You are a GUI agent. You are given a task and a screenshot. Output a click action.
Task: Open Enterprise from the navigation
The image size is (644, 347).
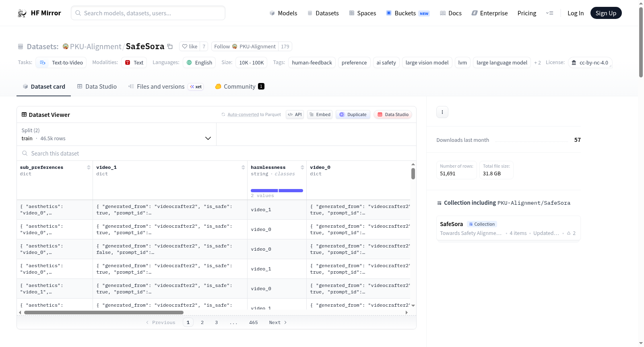[490, 13]
